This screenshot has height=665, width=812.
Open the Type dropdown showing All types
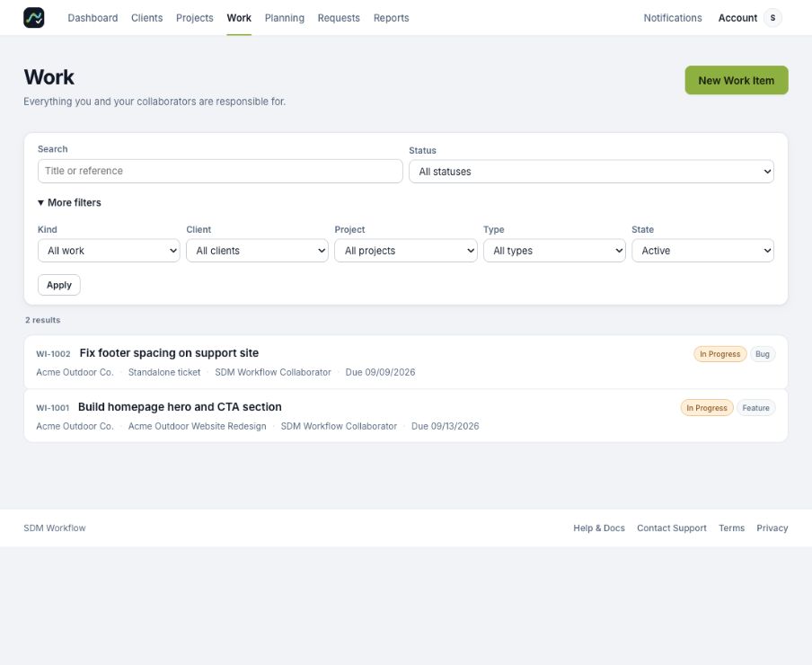coord(554,251)
